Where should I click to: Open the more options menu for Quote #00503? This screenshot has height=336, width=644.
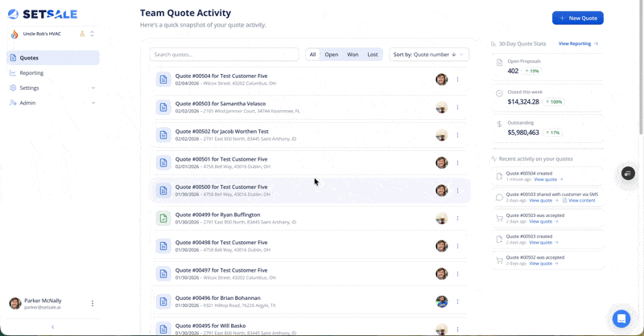click(457, 107)
